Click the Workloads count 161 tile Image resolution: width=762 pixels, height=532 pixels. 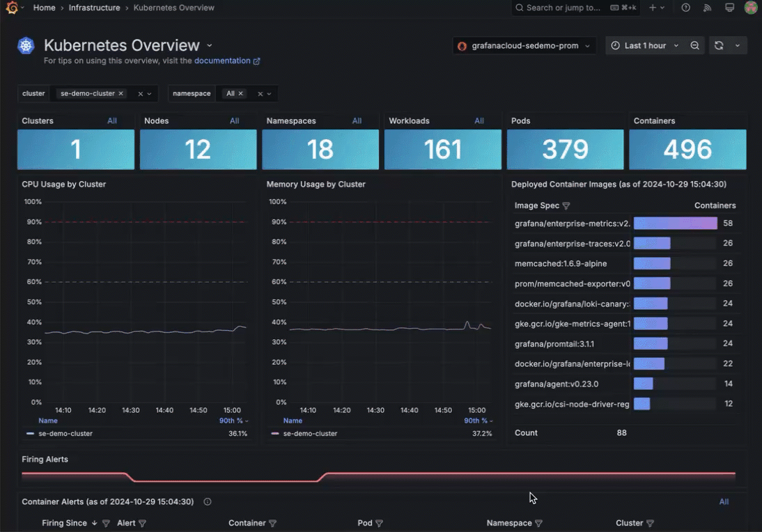443,149
